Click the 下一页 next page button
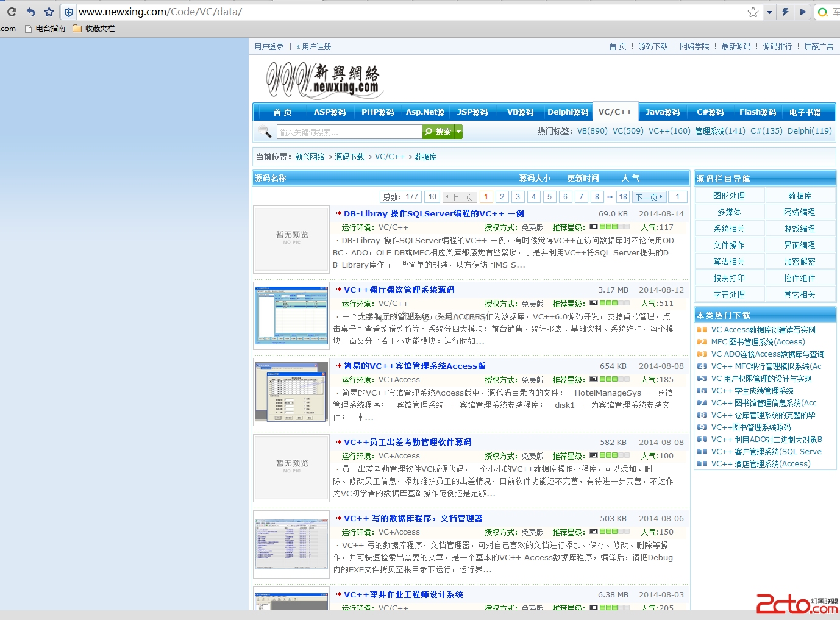Screen dimensions: 840x620 (x=649, y=196)
